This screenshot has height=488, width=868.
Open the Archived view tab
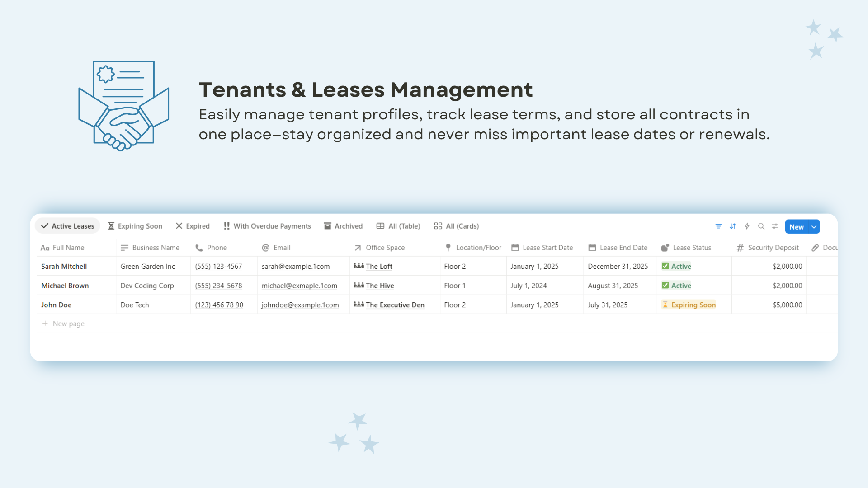point(344,226)
